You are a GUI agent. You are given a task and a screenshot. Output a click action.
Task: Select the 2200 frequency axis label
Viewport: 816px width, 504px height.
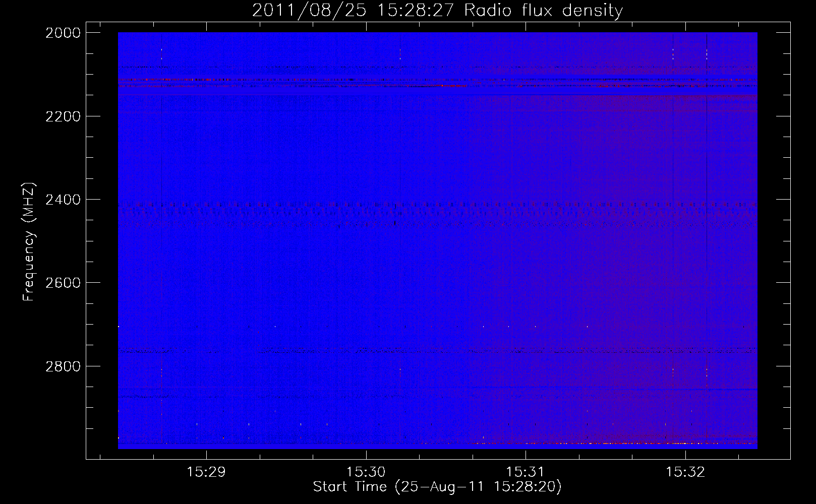click(x=63, y=116)
